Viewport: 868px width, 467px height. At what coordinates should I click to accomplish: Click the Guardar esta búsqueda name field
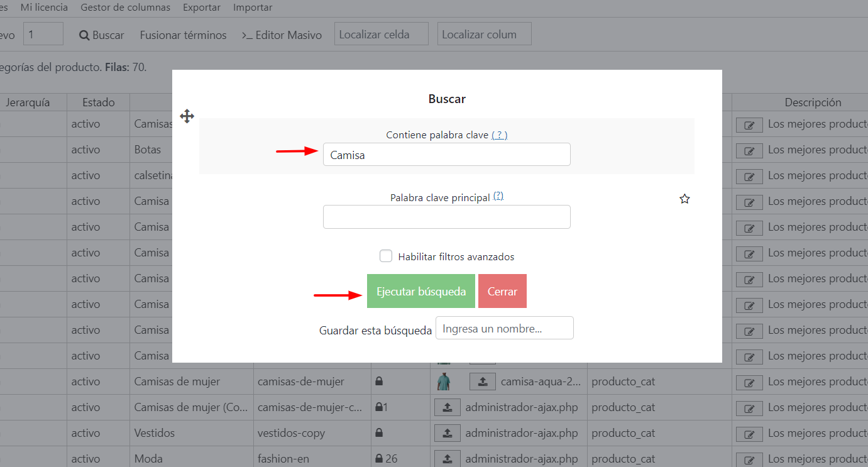click(504, 329)
